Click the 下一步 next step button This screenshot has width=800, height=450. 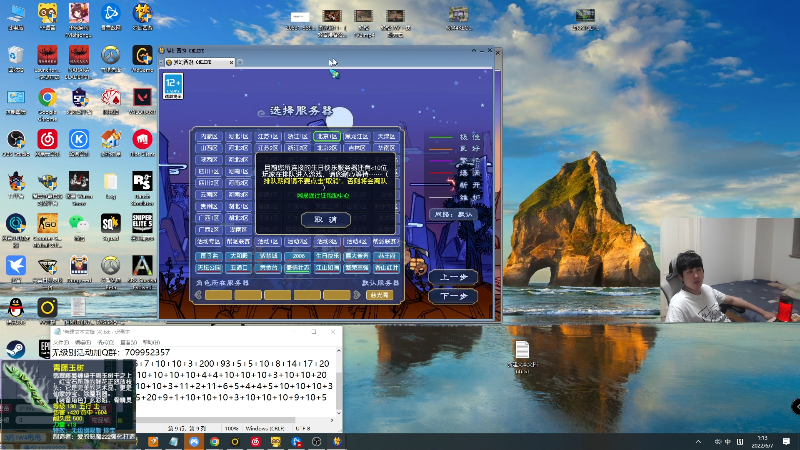(454, 296)
